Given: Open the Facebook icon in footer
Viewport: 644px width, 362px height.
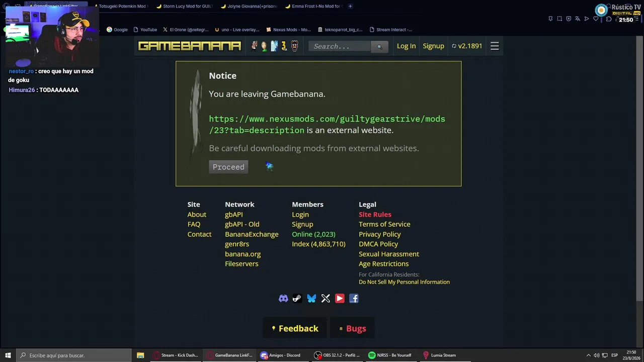Looking at the screenshot, I should [354, 299].
